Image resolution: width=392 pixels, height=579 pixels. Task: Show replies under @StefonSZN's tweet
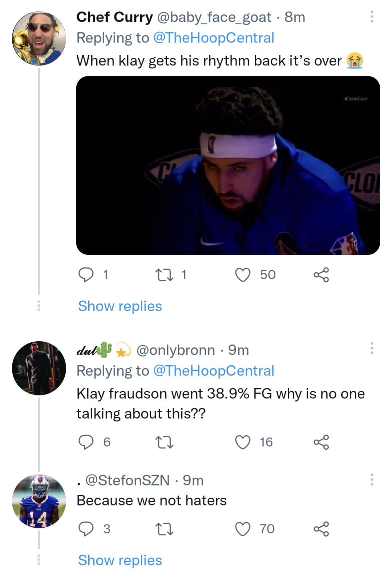click(119, 560)
